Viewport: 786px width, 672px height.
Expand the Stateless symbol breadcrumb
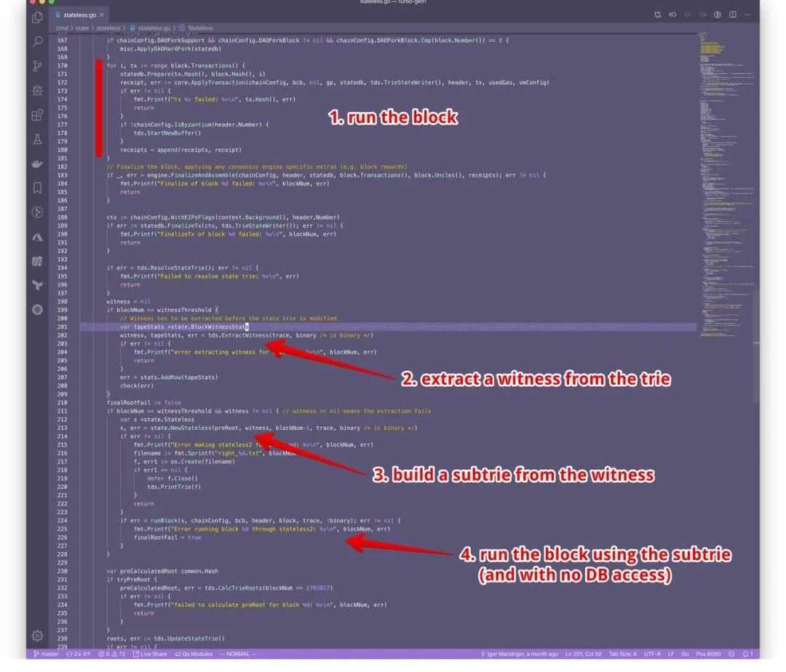tap(200, 28)
